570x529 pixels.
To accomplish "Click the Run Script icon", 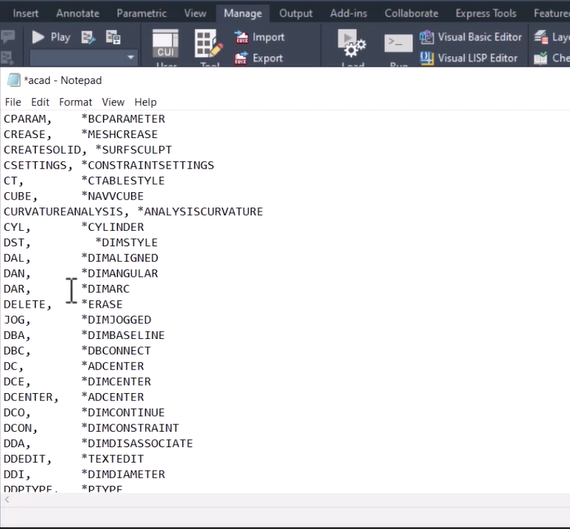I will [x=398, y=43].
